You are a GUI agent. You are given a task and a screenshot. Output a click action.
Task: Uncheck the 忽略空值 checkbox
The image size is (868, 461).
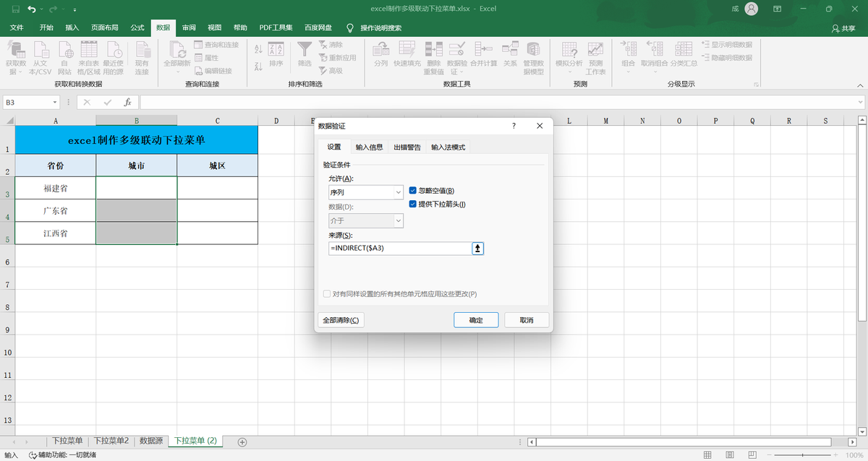click(x=413, y=191)
